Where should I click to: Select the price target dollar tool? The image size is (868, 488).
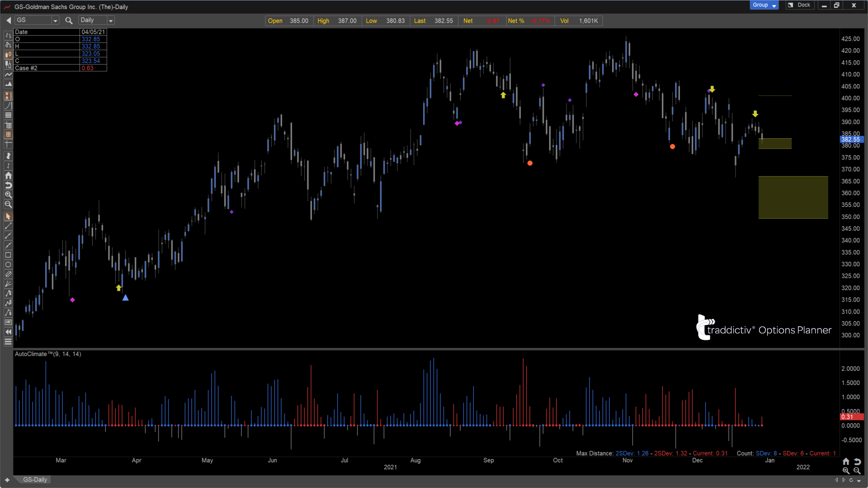click(8, 313)
